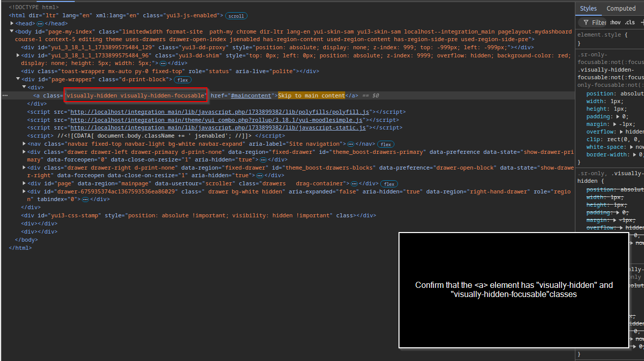Collapse the body element node
This screenshot has width=644, height=361.
(x=12, y=31)
